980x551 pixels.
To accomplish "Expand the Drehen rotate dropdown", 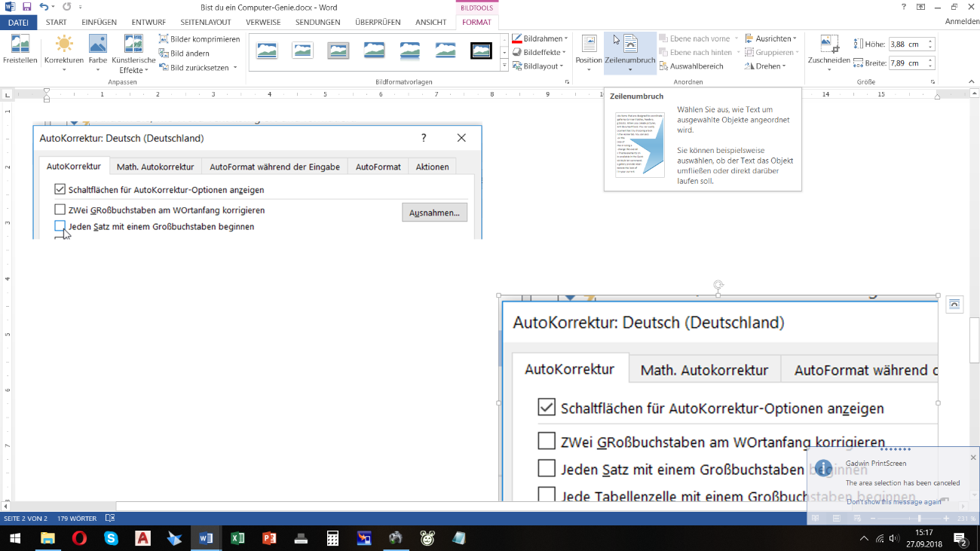I will tap(765, 66).
